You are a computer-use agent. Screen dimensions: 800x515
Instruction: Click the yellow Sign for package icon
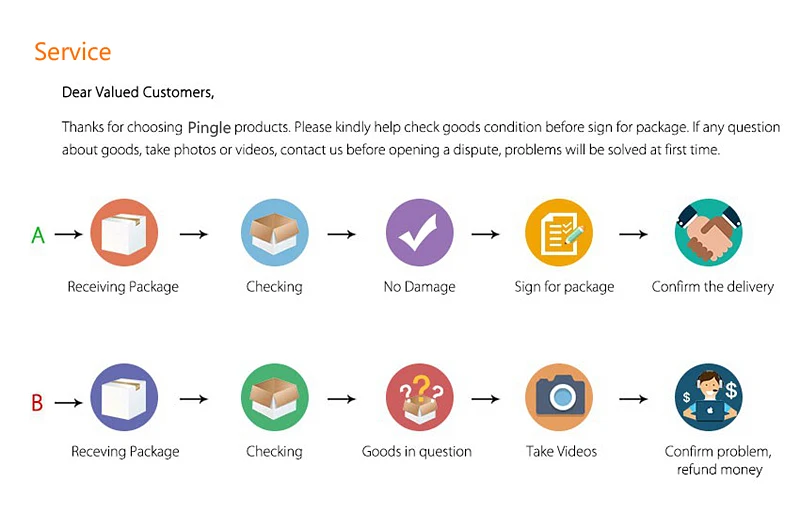point(559,233)
